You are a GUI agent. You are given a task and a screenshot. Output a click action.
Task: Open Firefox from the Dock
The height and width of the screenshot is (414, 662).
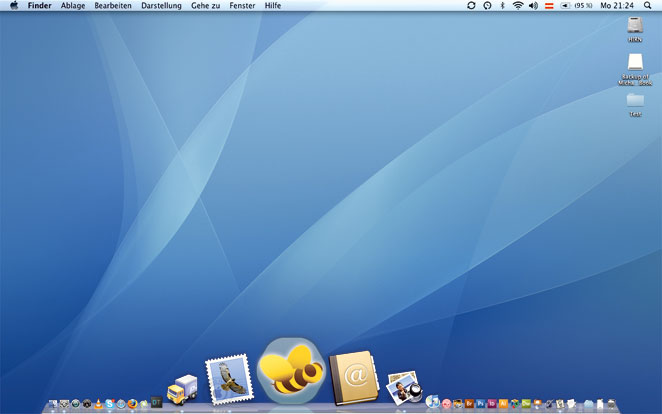click(x=132, y=404)
